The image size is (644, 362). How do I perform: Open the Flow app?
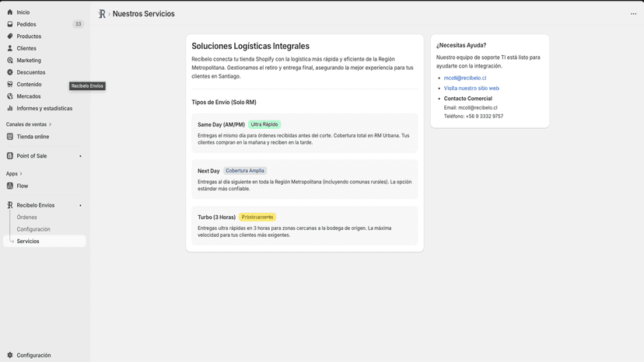click(23, 186)
